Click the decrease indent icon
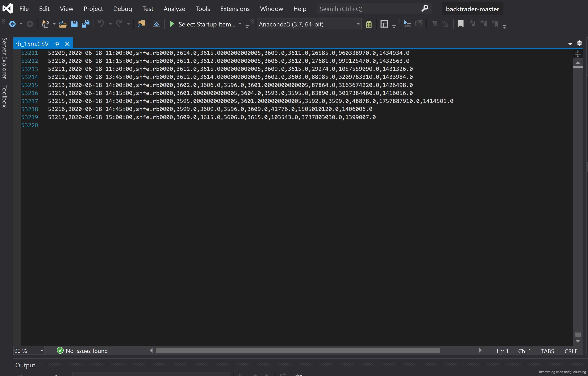The width and height of the screenshot is (588, 376). (434, 24)
